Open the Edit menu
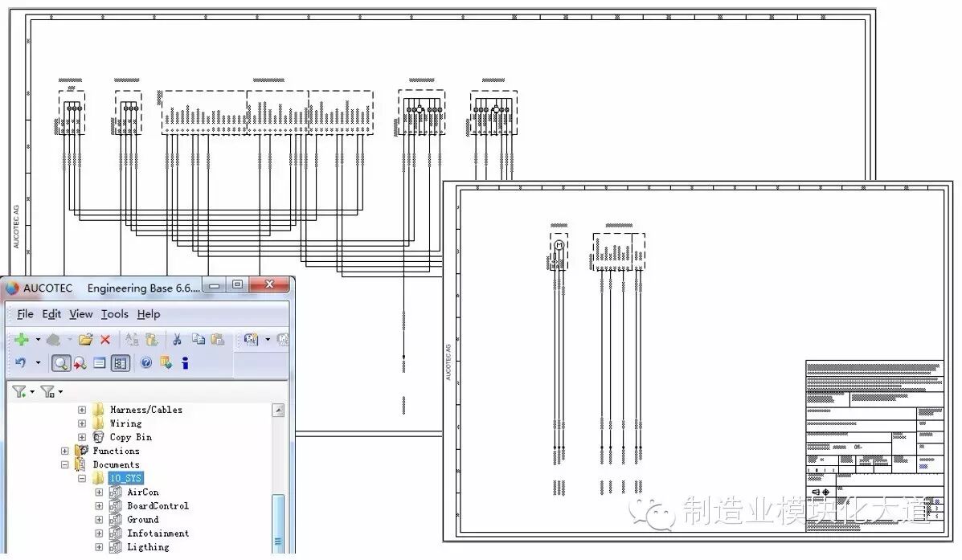The height and width of the screenshot is (560, 962). pos(51,314)
